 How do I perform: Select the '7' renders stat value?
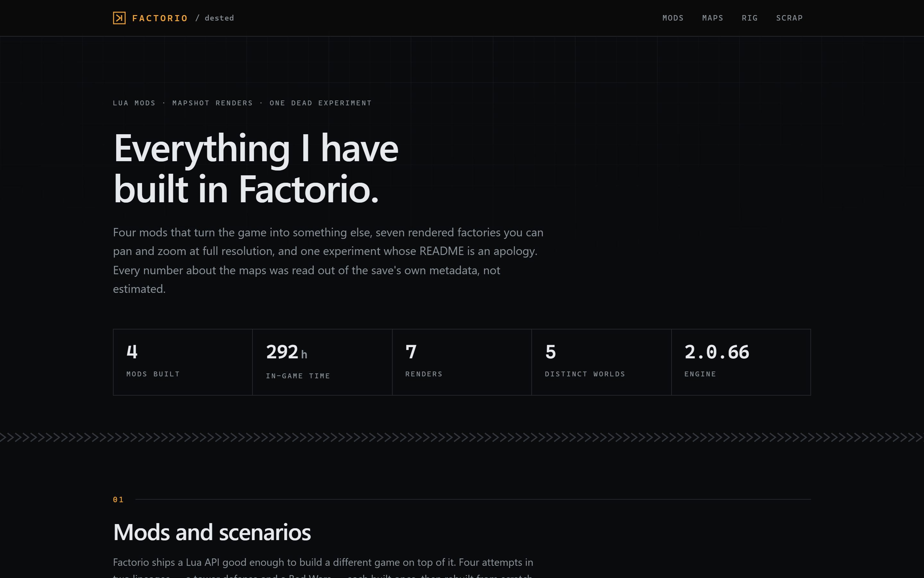pyautogui.click(x=411, y=352)
